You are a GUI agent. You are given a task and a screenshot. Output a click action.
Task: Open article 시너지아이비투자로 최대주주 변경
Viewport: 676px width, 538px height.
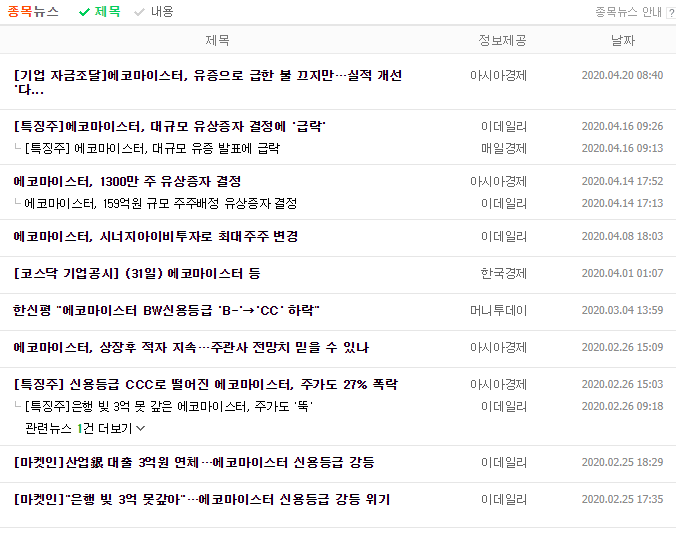[x=156, y=236]
